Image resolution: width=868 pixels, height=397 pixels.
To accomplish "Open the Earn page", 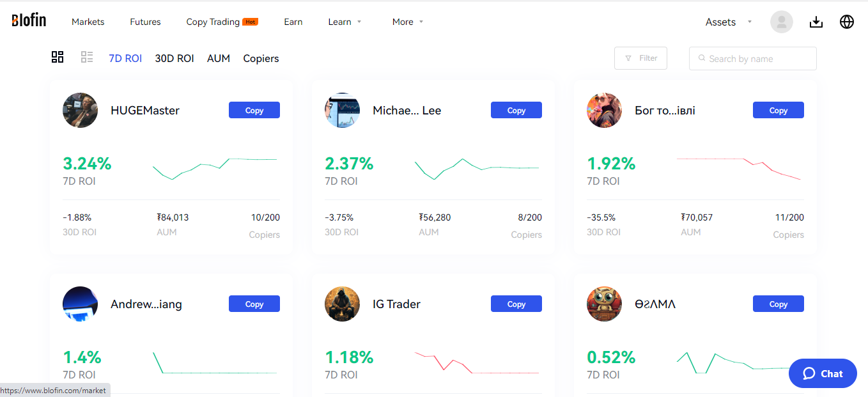I will click(x=293, y=22).
